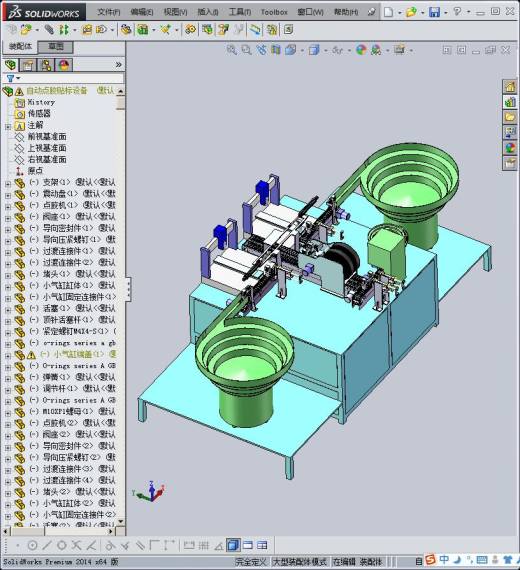The image size is (520, 570).
Task: Select the circle sketch tool icon
Action: coord(32,545)
